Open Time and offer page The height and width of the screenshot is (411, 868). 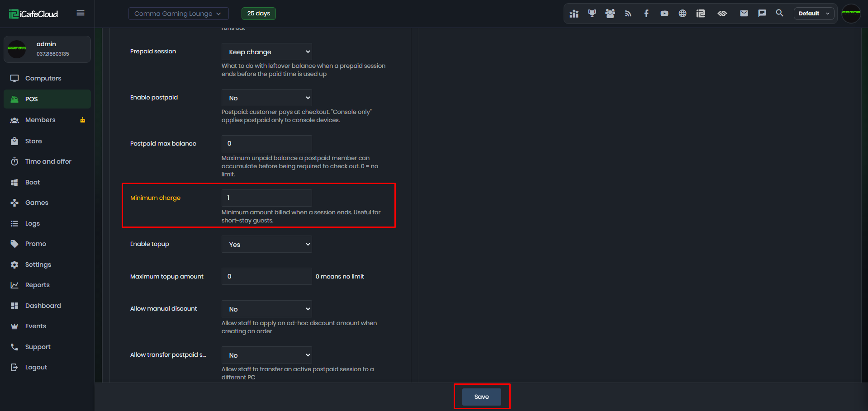tap(47, 161)
